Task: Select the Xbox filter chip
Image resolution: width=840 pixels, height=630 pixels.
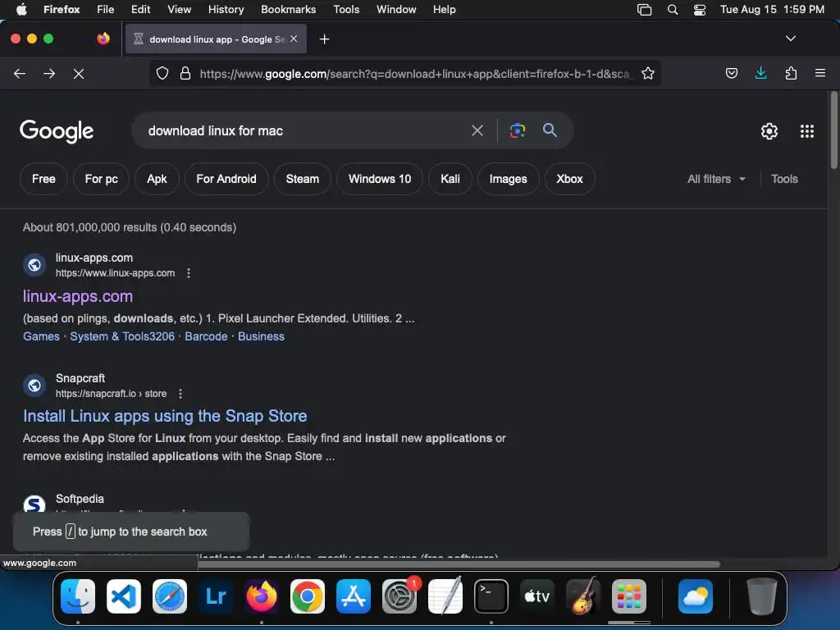Action: (569, 179)
